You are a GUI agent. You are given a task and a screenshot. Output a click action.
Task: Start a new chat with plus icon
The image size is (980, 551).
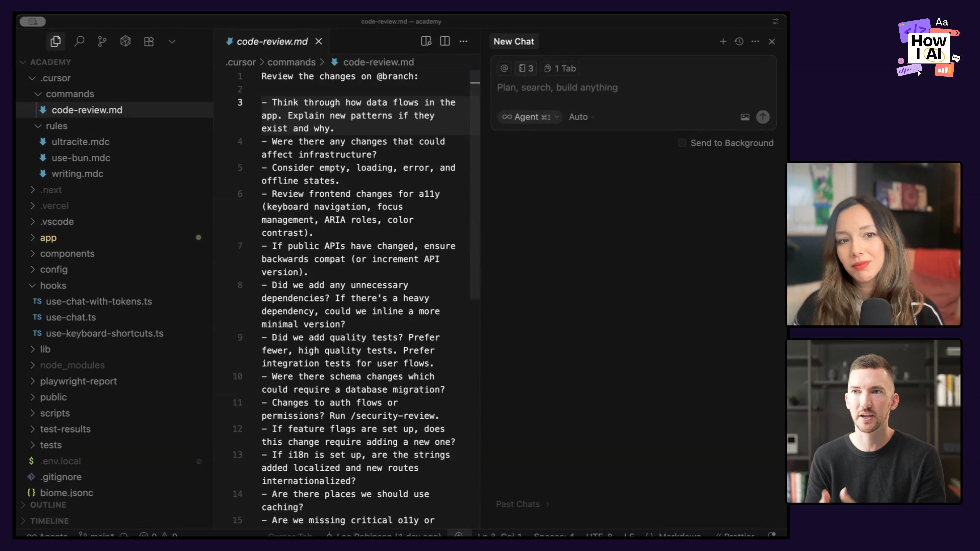[x=723, y=41]
